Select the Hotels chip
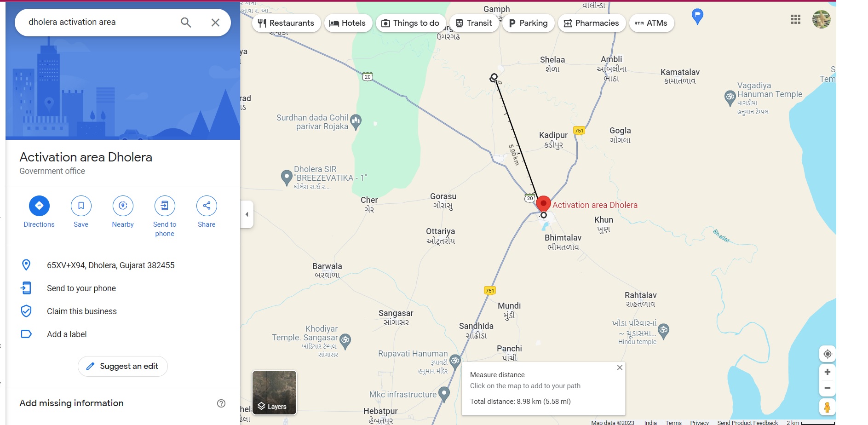 348,23
